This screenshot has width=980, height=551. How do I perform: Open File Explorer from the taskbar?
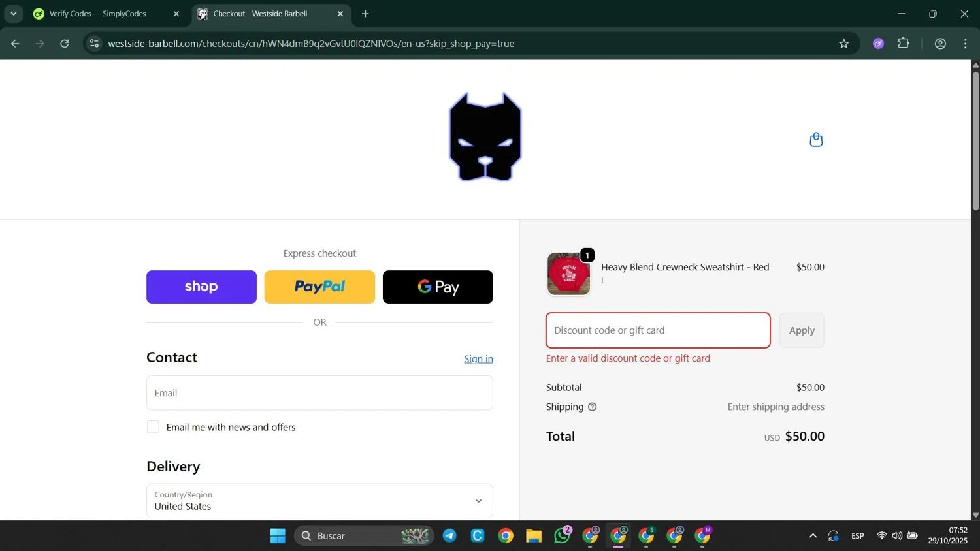534,536
